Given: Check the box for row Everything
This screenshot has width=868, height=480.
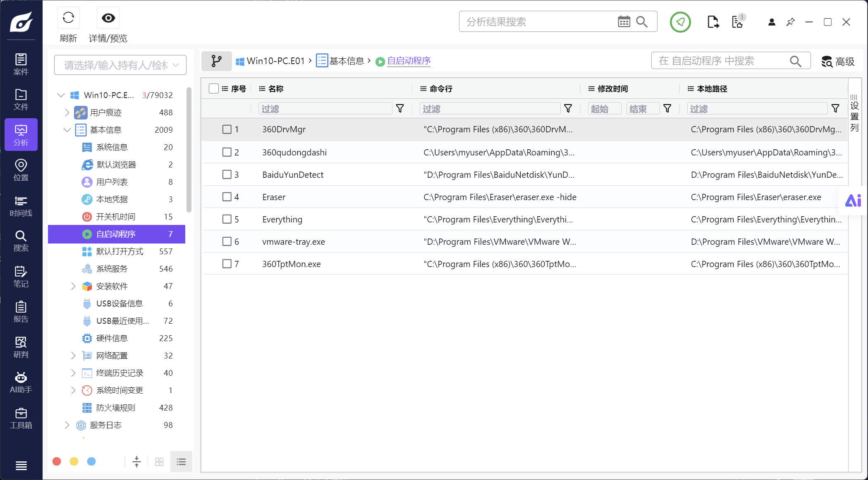Looking at the screenshot, I should pos(227,219).
